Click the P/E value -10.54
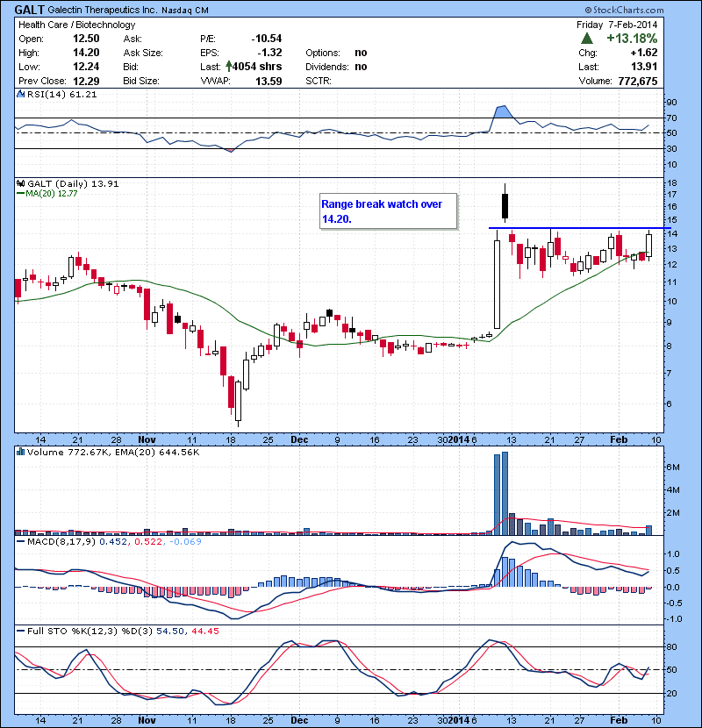Screen dimensions: 702x728 coord(267,39)
